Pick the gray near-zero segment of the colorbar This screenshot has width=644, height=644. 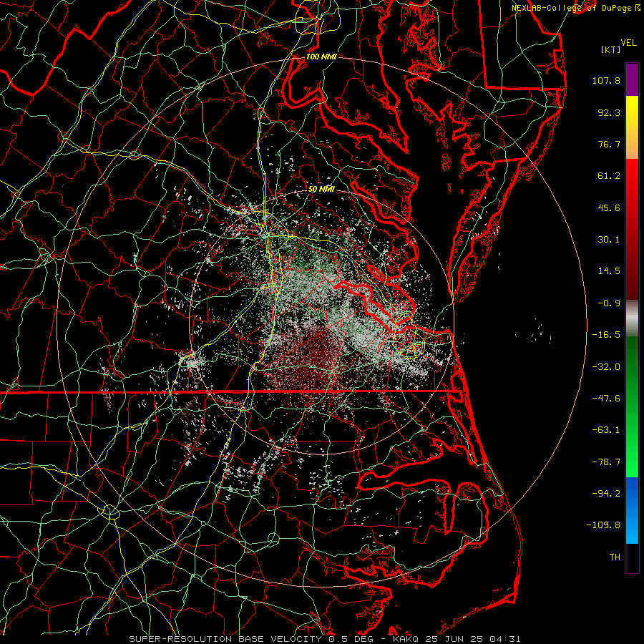point(632,318)
